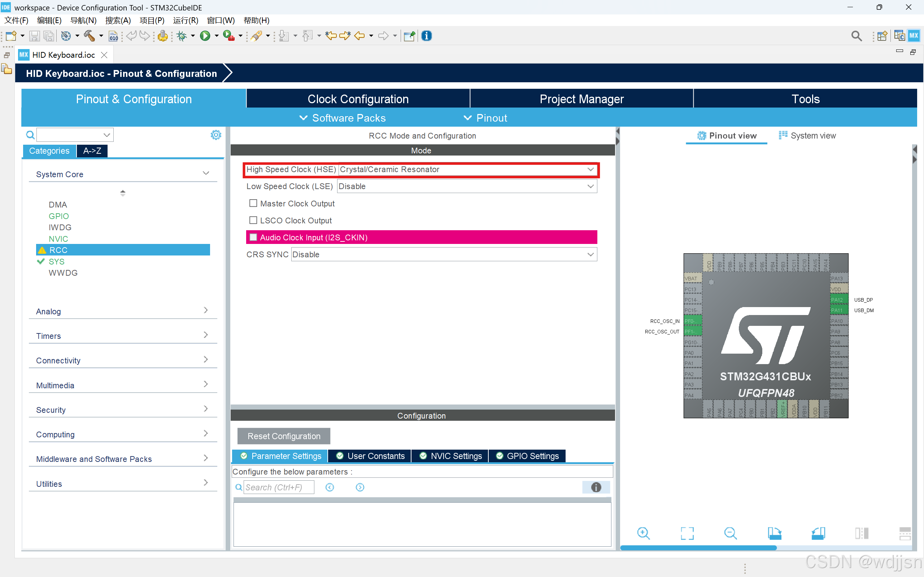Click the fit-to-view frame icon below the chip

pyautogui.click(x=687, y=533)
